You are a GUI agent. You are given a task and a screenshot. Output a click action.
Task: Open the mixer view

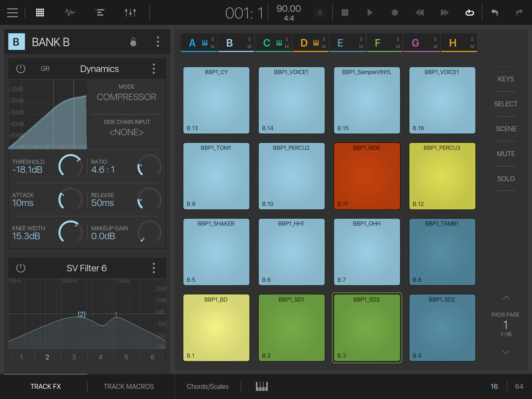(x=130, y=12)
